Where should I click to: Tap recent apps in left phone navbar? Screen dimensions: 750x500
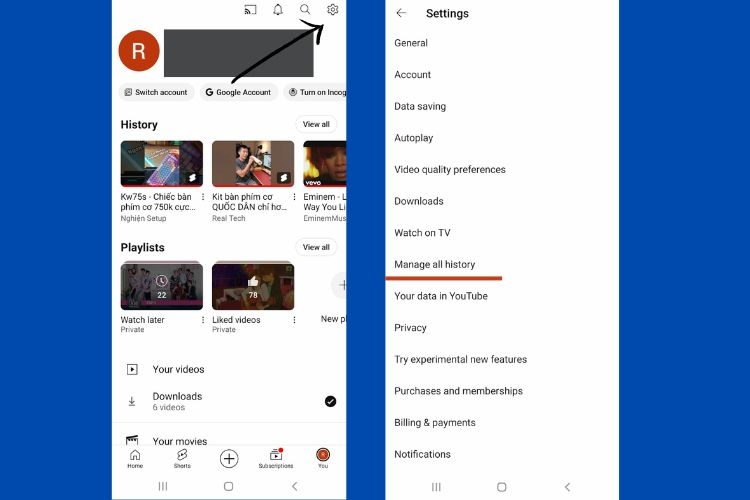click(x=163, y=486)
